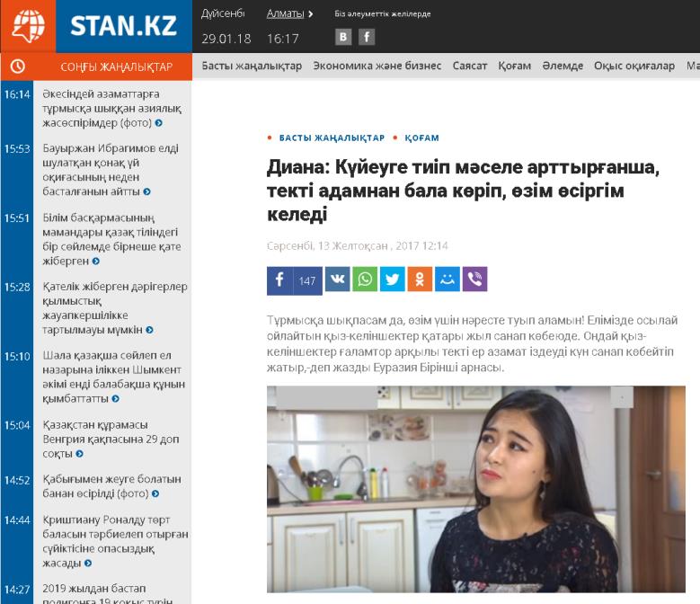The width and height of the screenshot is (700, 604).
Task: Open the Facebook page icon in header
Action: (x=367, y=37)
